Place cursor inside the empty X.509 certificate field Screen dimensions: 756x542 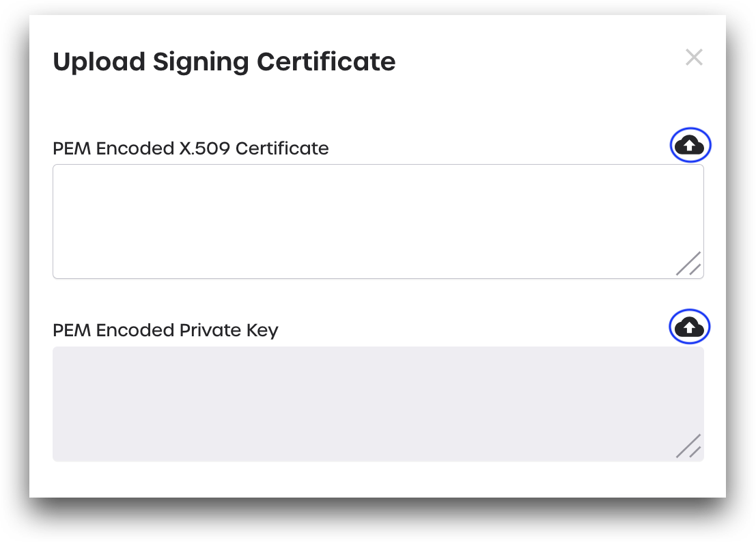coord(378,221)
